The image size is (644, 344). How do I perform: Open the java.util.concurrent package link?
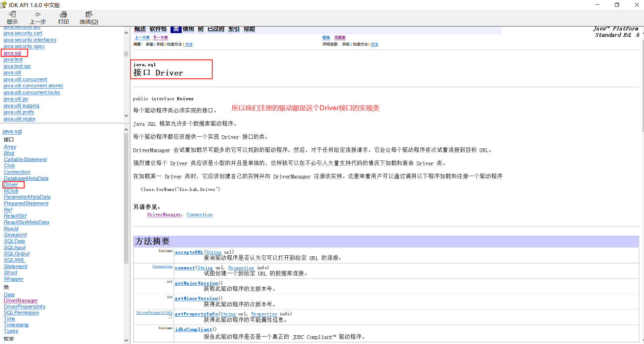pyautogui.click(x=25, y=79)
